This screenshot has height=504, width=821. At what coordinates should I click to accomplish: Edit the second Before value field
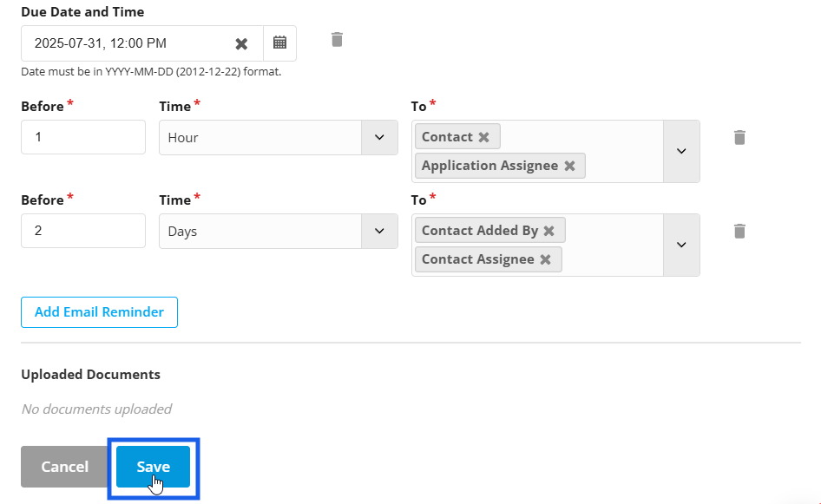coord(83,231)
